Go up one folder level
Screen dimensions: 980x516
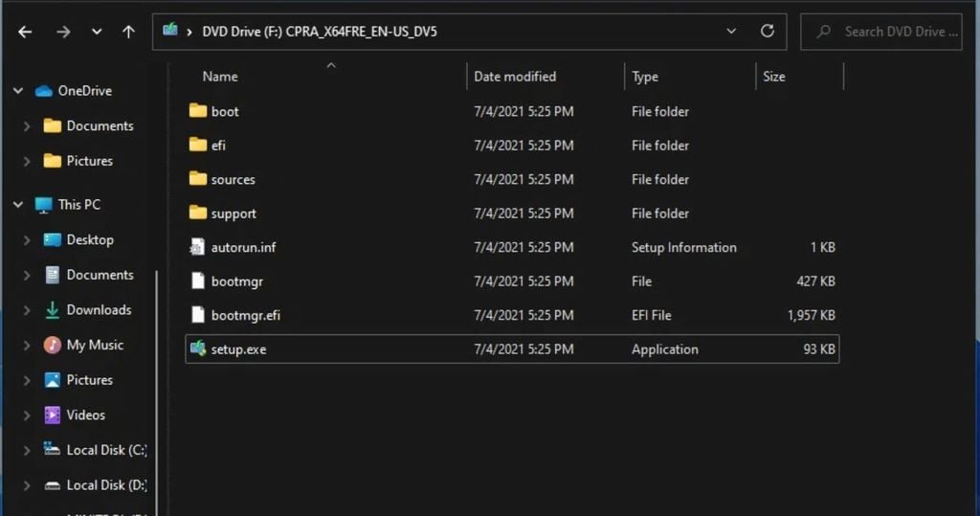click(129, 32)
